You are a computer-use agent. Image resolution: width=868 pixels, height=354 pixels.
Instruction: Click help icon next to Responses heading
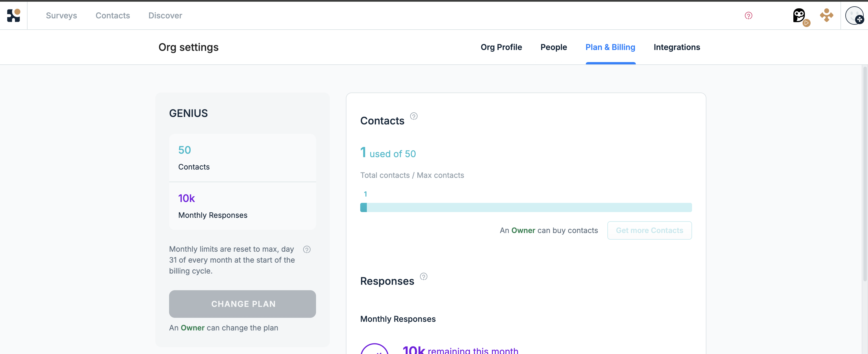pos(424,276)
